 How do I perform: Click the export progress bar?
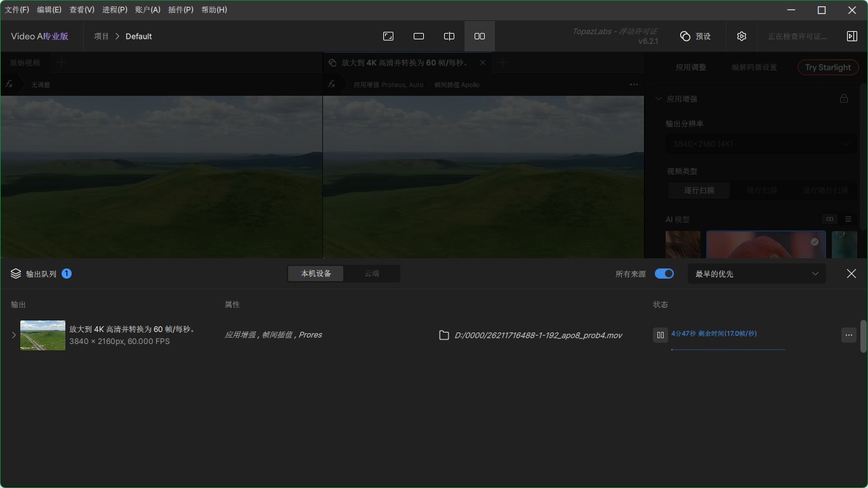pyautogui.click(x=728, y=349)
